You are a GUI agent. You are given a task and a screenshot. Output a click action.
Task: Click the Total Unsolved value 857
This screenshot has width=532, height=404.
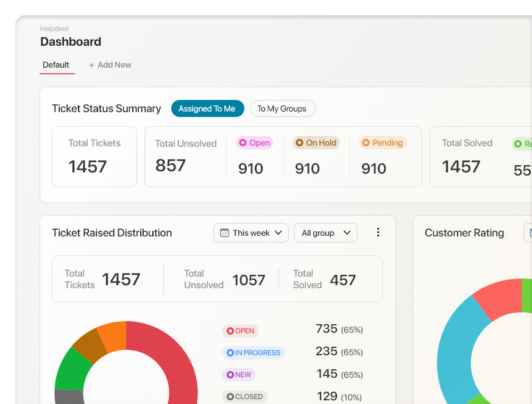(171, 166)
